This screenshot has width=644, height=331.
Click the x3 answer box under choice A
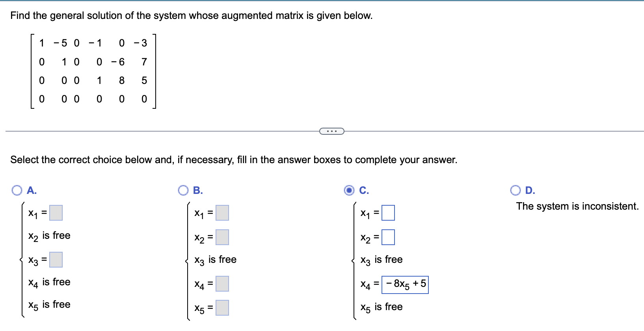tap(57, 260)
